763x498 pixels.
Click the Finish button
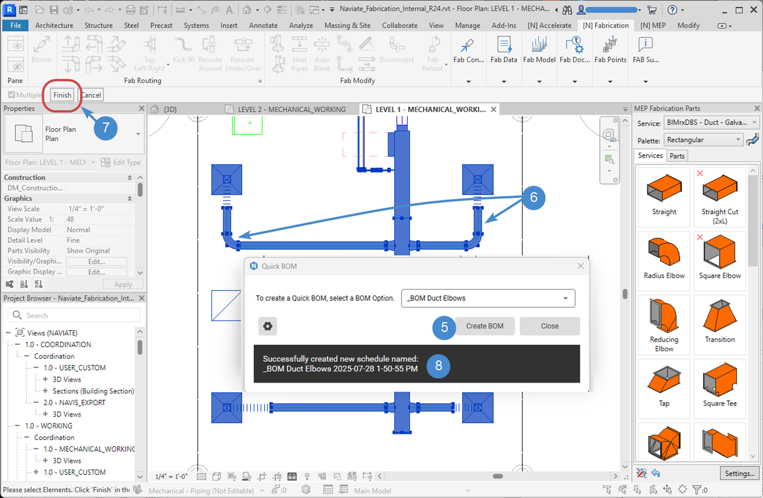coord(62,95)
